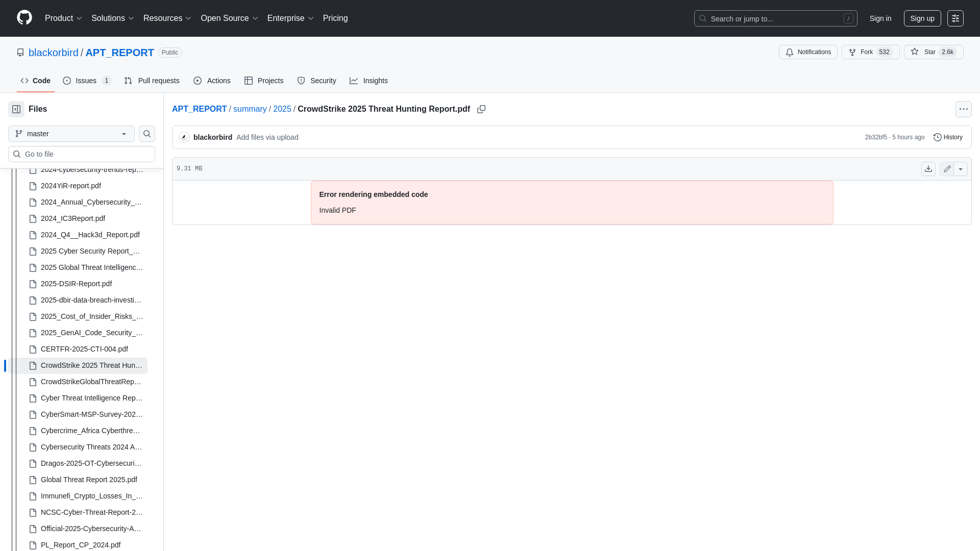Image resolution: width=980 pixels, height=551 pixels.
Task: Click the file icon beside Immunefi_Crypto_Losses
Action: coord(33,496)
